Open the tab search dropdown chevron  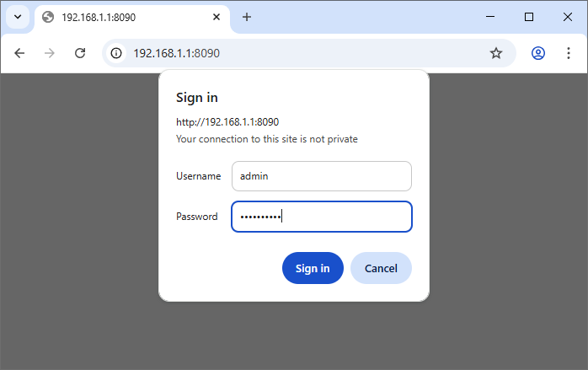(17, 17)
